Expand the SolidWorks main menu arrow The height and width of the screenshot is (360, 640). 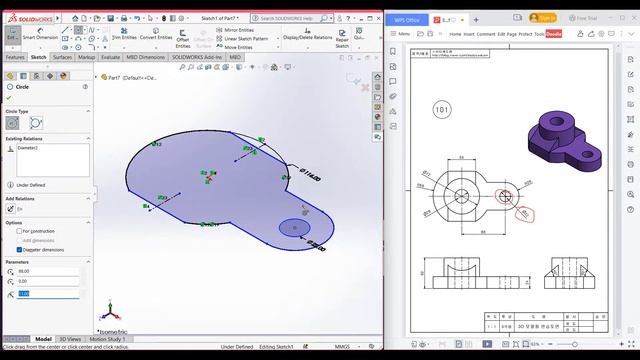click(x=58, y=18)
